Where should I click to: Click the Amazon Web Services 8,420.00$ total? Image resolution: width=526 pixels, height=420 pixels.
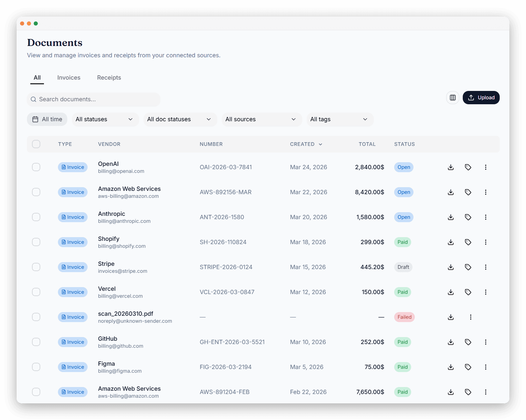370,192
